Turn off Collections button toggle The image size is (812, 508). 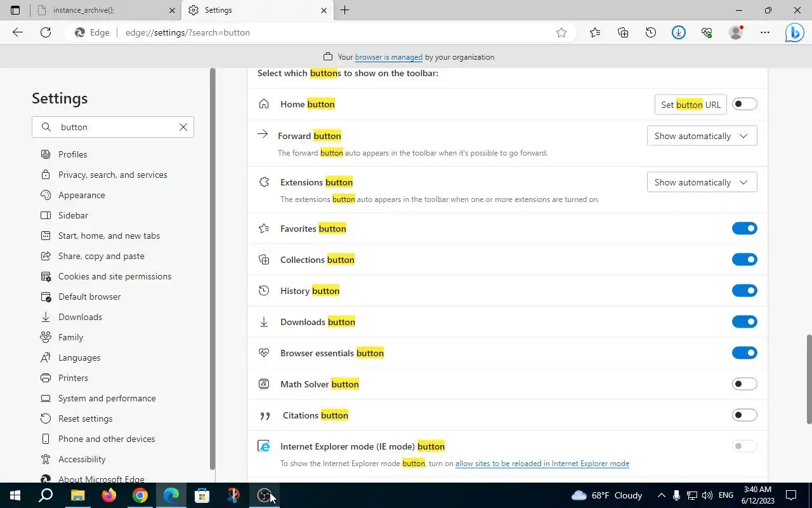click(x=745, y=260)
